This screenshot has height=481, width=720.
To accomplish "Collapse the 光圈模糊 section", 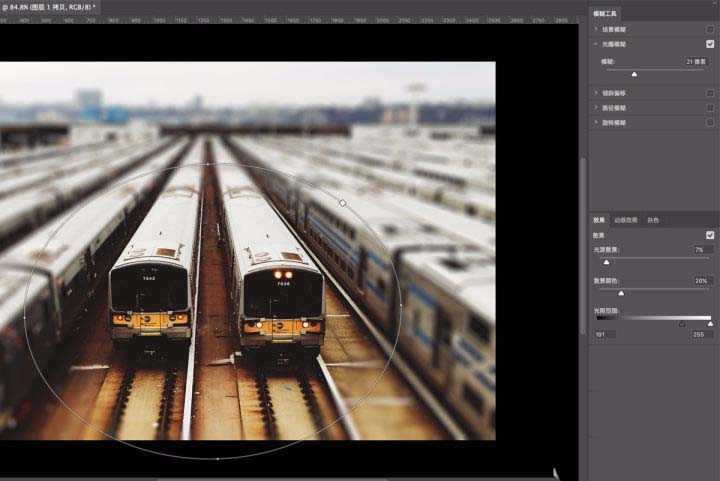I will point(596,44).
